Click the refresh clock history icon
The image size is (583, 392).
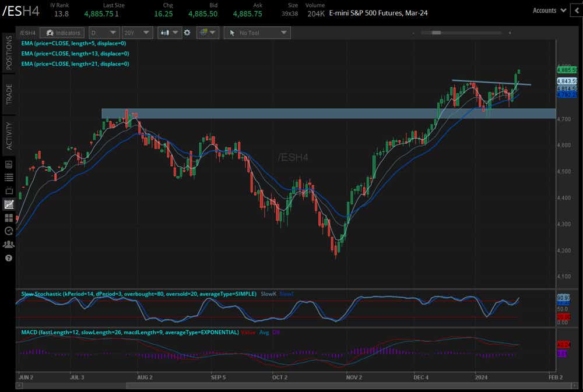coord(9,231)
